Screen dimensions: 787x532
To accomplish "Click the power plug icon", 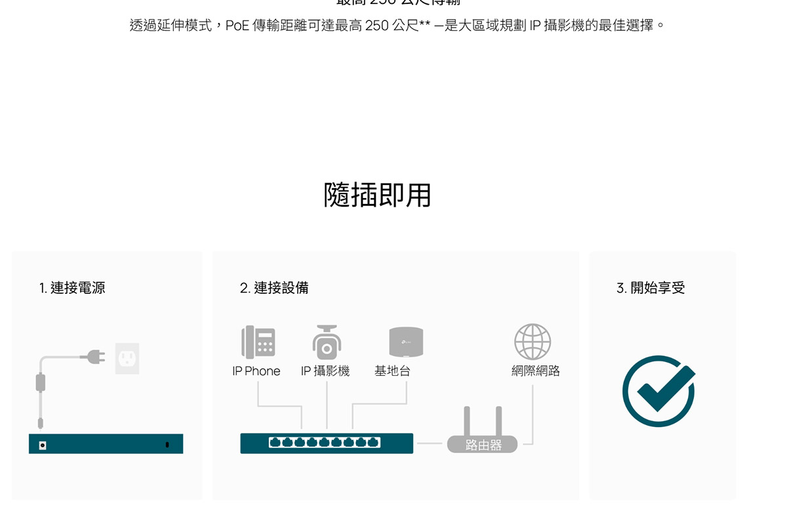I will pos(93,357).
